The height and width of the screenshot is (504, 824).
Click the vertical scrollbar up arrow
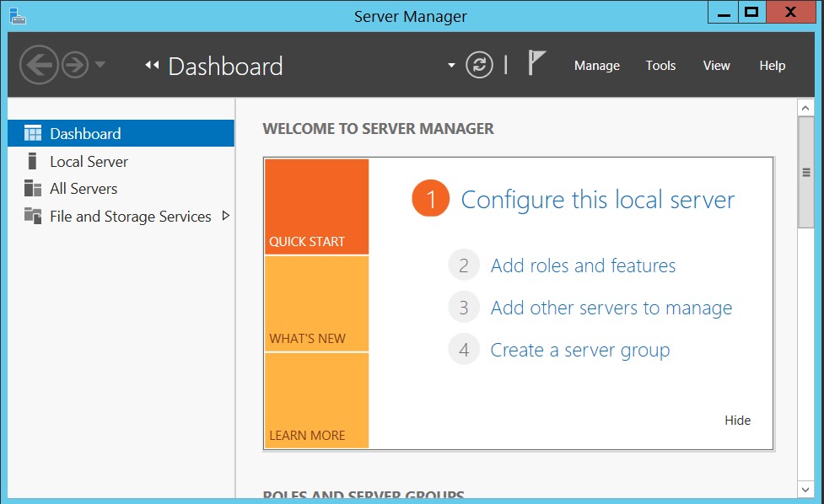pos(805,108)
